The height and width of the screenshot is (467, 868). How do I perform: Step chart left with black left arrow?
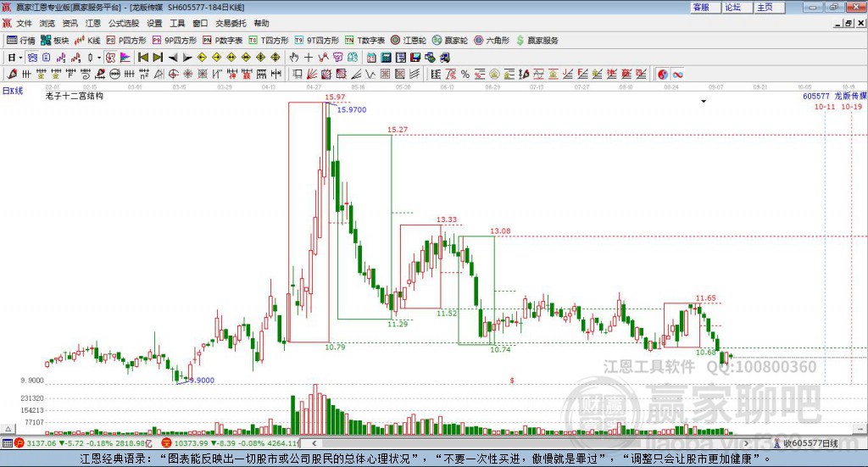(173, 58)
